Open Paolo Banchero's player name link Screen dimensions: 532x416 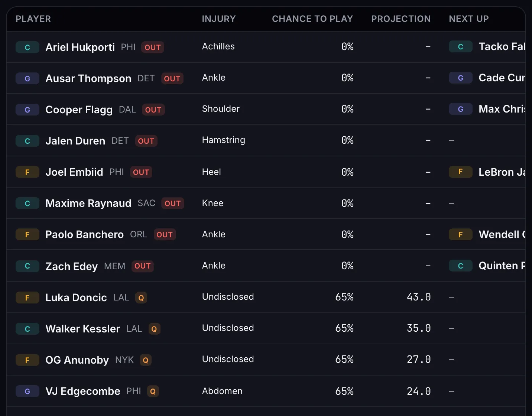84,235
